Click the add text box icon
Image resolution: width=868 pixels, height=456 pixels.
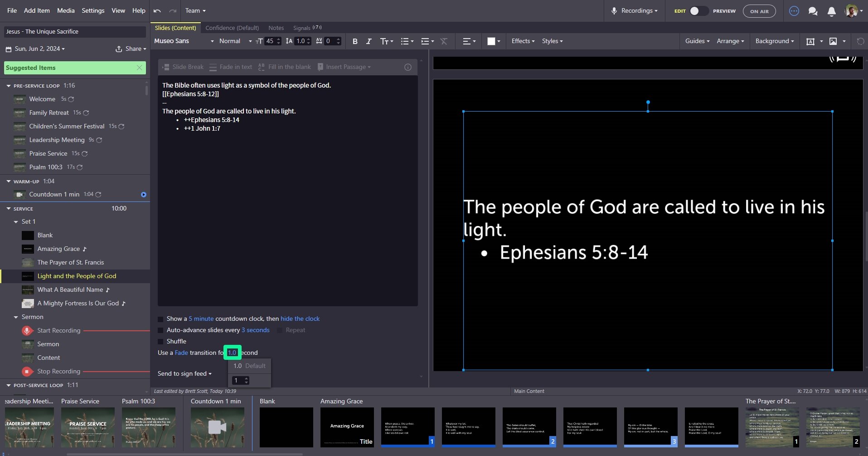(x=810, y=41)
